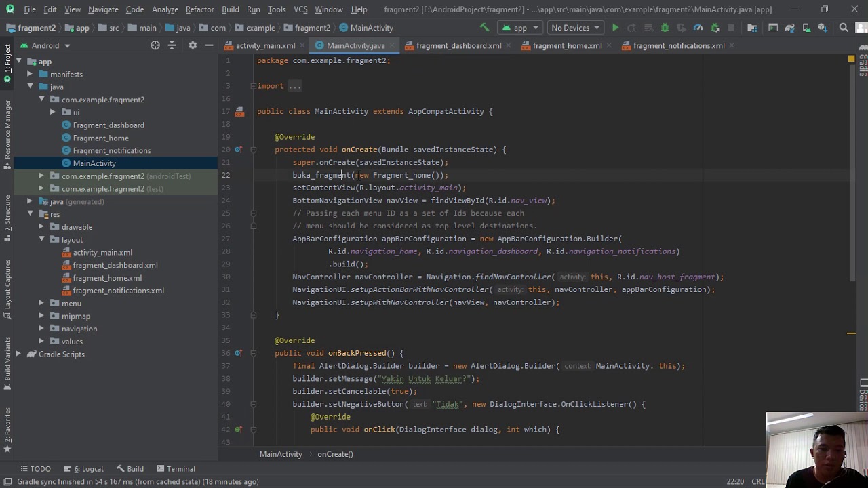
Task: Click the src breadcrumb in navigation bar
Action: tap(108, 28)
